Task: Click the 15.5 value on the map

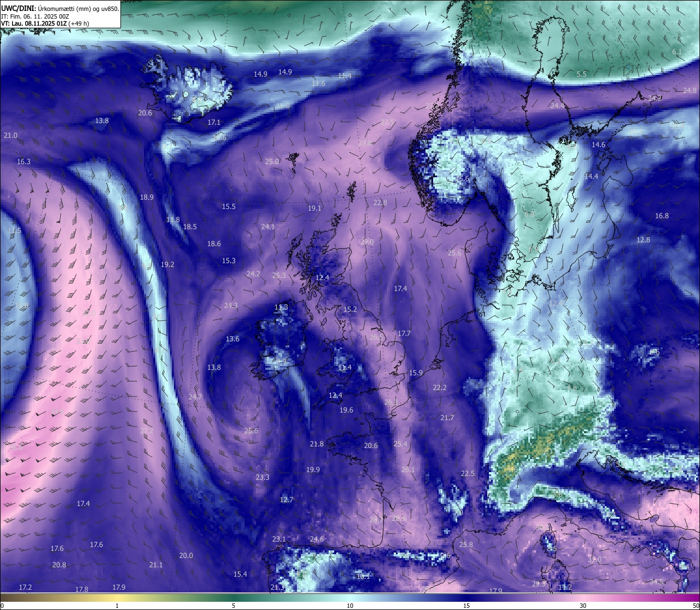Action: (229, 207)
